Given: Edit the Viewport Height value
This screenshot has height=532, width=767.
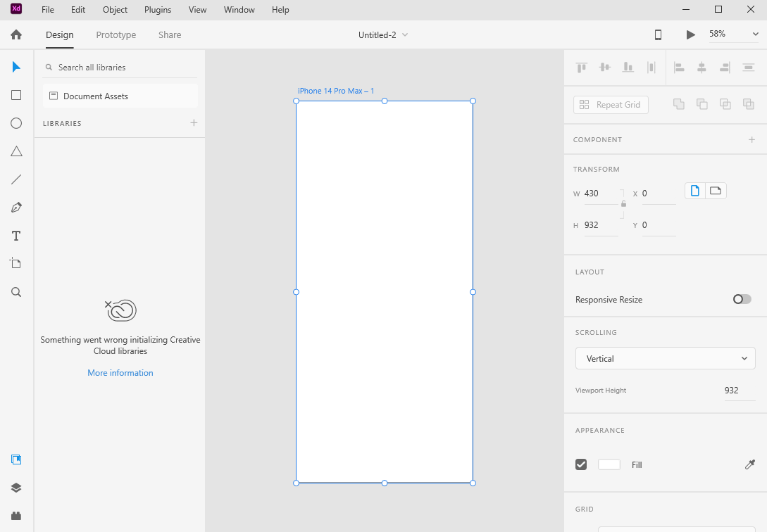Looking at the screenshot, I should pyautogui.click(x=739, y=391).
